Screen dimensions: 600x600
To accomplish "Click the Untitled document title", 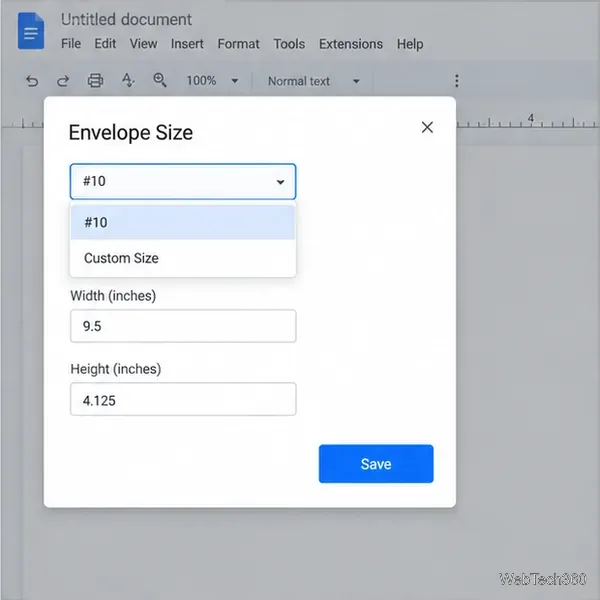I will (126, 20).
